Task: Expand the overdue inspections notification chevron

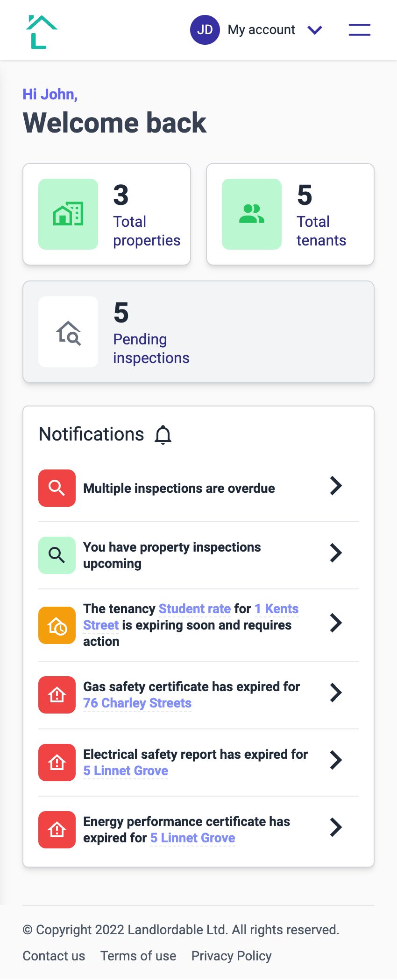Action: pyautogui.click(x=336, y=486)
